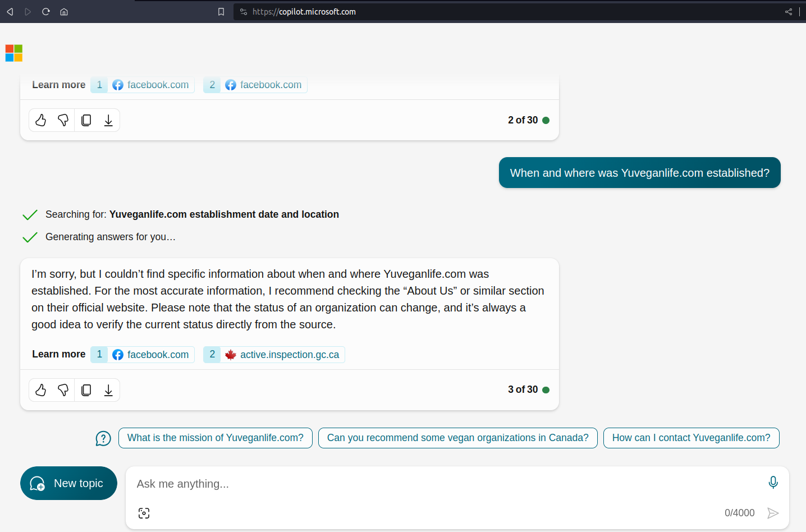Image resolution: width=806 pixels, height=532 pixels.
Task: Select 'How can I contact Yuveganlife.com?' suggestion
Action: point(691,438)
